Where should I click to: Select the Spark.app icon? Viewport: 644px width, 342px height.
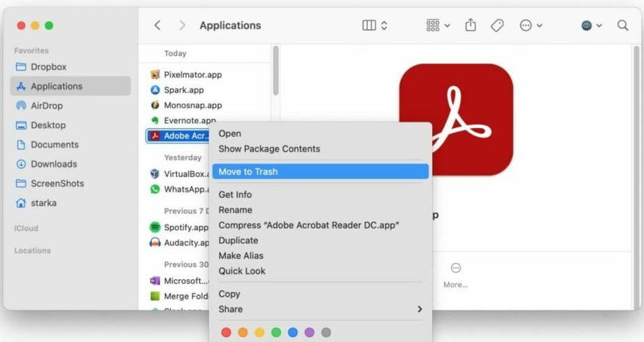(155, 90)
